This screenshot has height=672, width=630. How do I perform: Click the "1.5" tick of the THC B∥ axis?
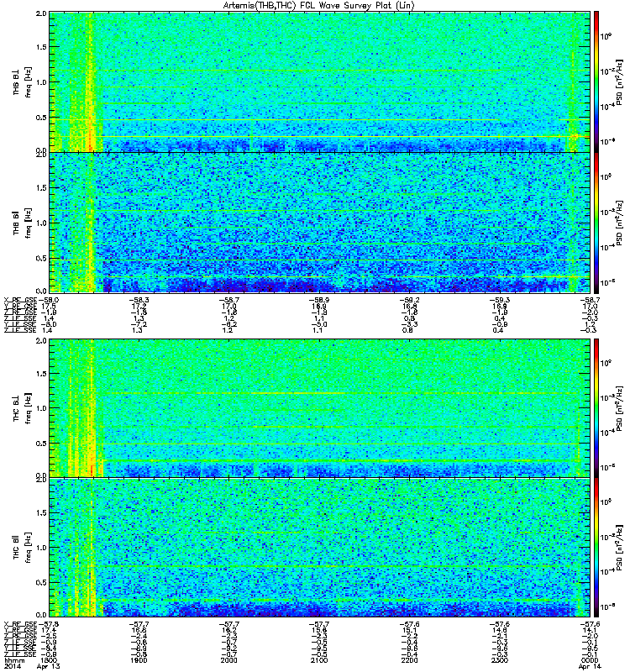41,512
